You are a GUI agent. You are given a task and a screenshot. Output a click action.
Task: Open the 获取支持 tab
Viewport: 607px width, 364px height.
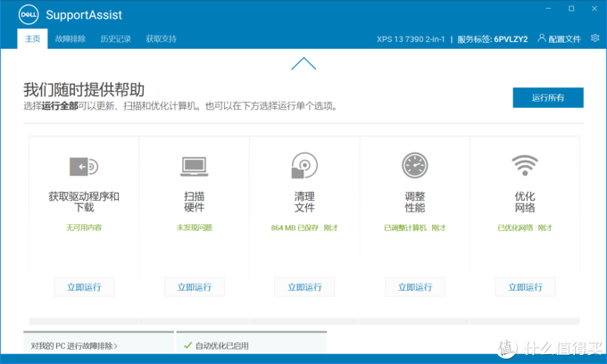point(162,39)
